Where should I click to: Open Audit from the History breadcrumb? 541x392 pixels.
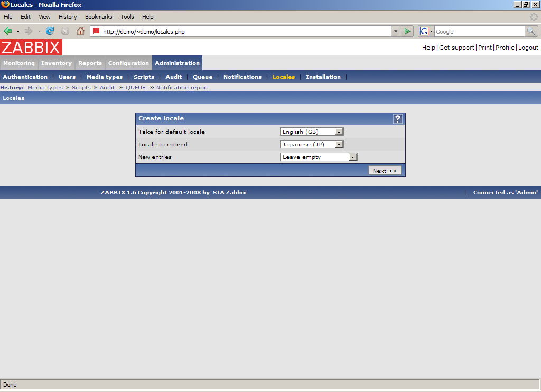click(107, 88)
